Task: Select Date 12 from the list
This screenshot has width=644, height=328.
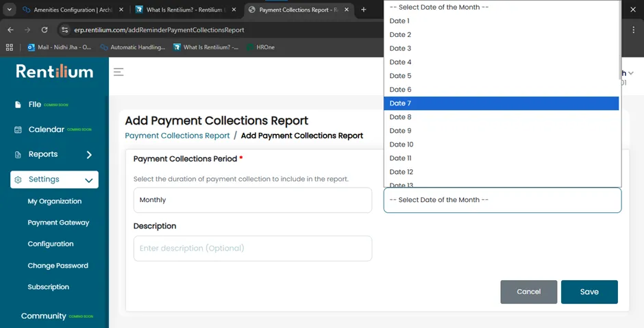Action: [x=501, y=172]
